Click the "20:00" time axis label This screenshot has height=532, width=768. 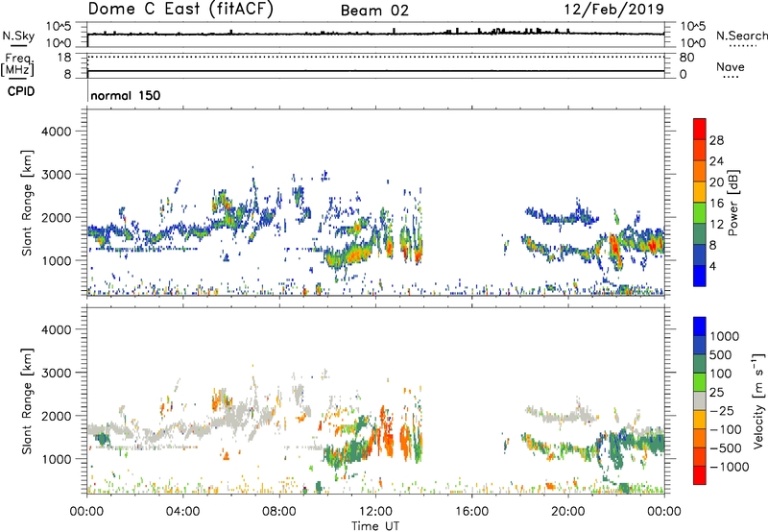tap(567, 512)
